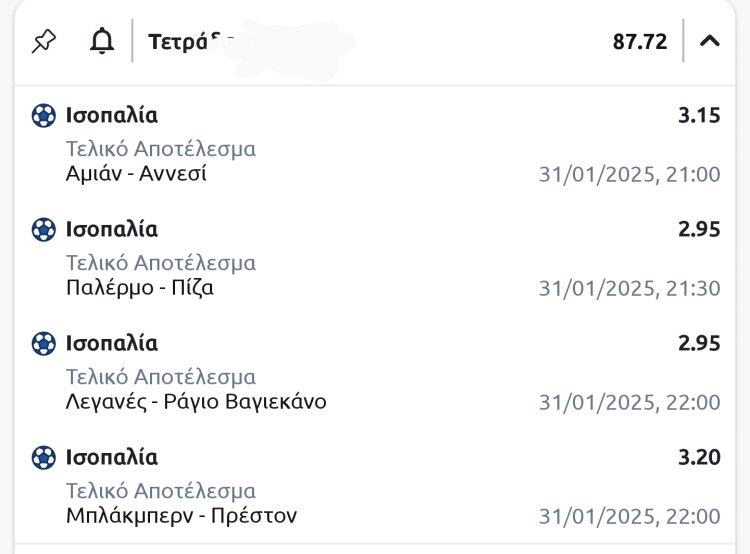Click soccer ball icon for Αμιάν - Αννεσί
This screenshot has height=554, width=750.
tap(43, 116)
